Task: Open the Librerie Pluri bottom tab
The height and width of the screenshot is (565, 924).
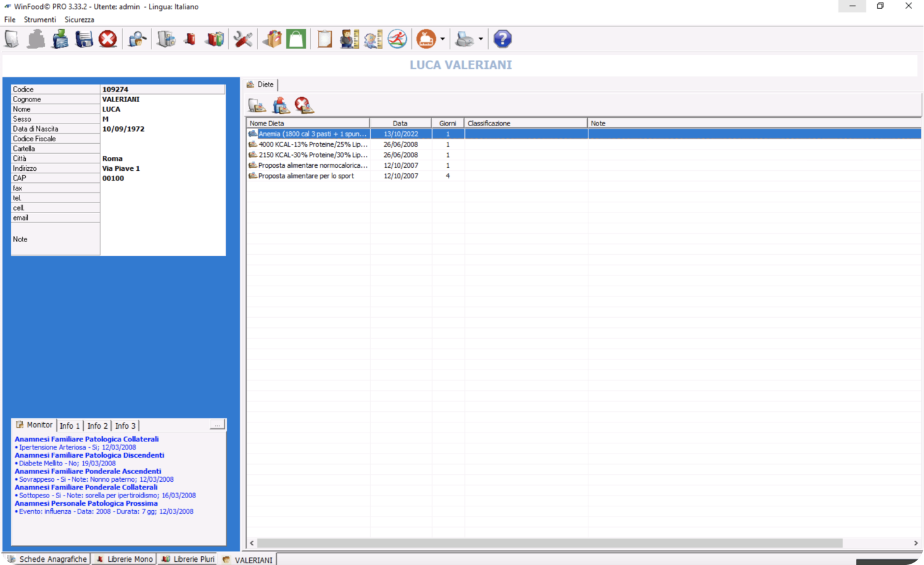Action: [188, 559]
